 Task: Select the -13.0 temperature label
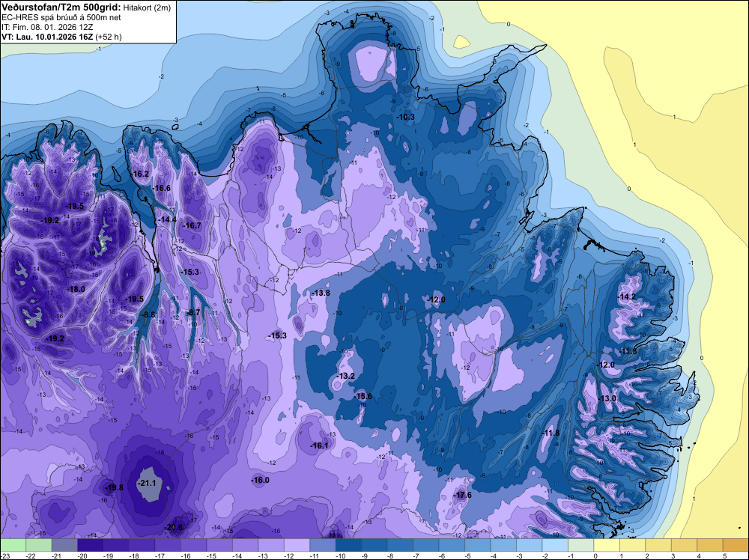tap(607, 398)
